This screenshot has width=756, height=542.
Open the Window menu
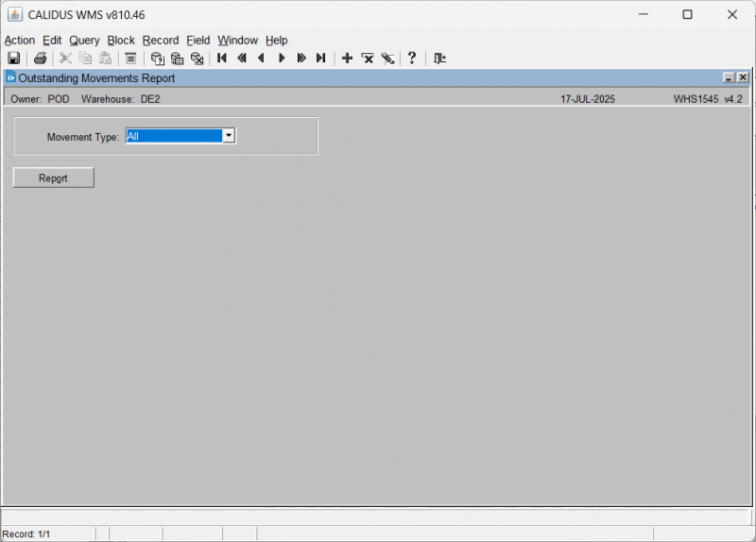[x=238, y=41]
